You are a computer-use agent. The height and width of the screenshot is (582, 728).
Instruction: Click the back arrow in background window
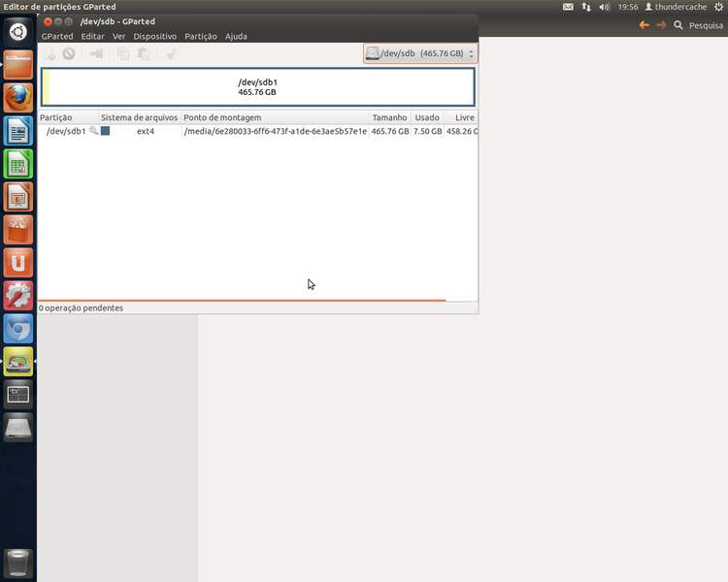click(x=644, y=25)
